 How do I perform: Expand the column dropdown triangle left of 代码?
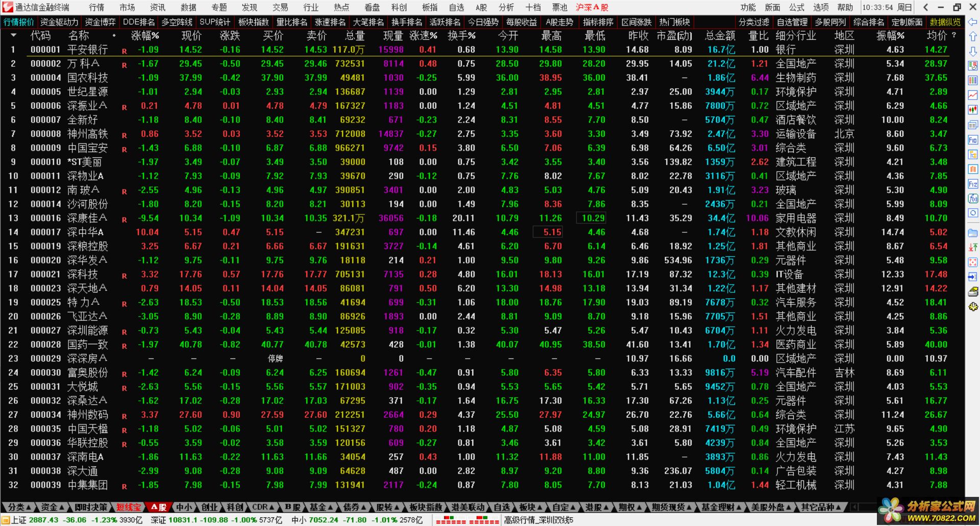pyautogui.click(x=13, y=35)
